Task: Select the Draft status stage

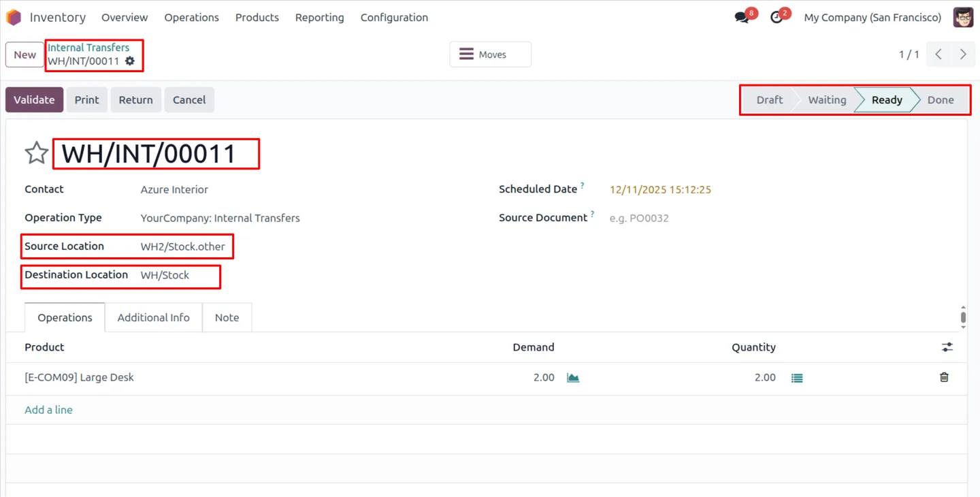Action: click(x=769, y=100)
